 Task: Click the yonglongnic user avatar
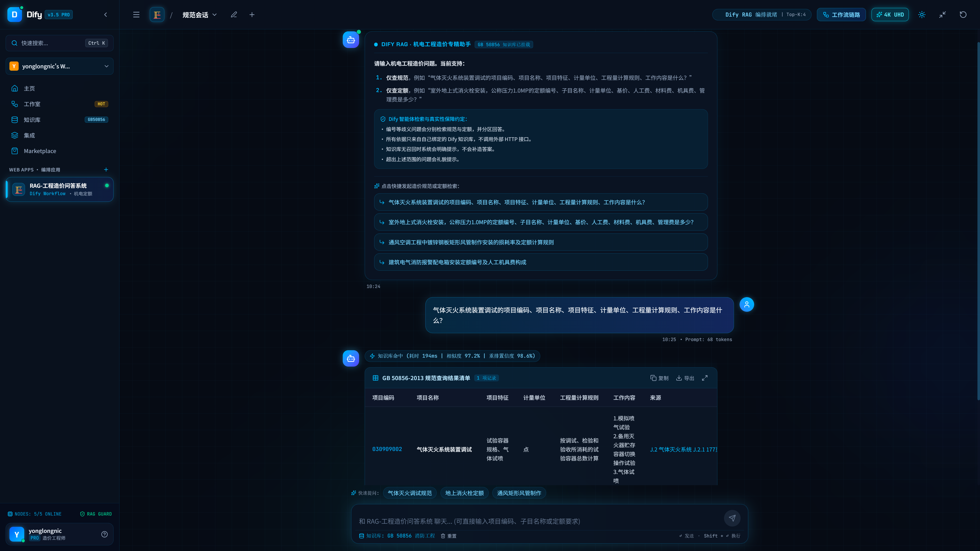click(17, 534)
